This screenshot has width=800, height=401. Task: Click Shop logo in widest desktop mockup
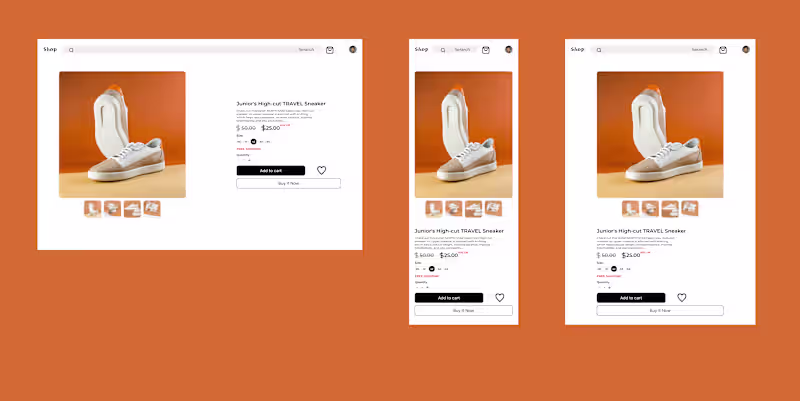coord(50,49)
